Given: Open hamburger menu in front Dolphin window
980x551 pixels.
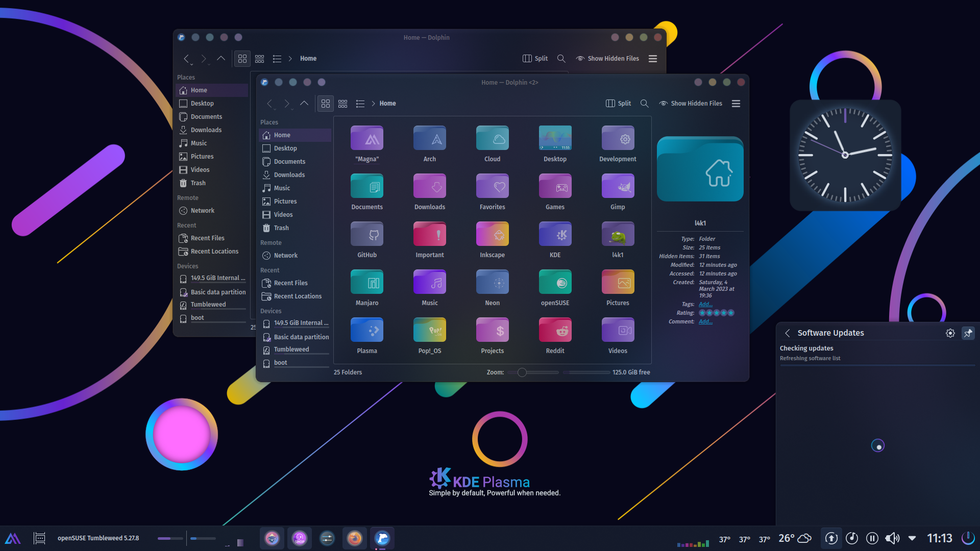Looking at the screenshot, I should [x=736, y=104].
